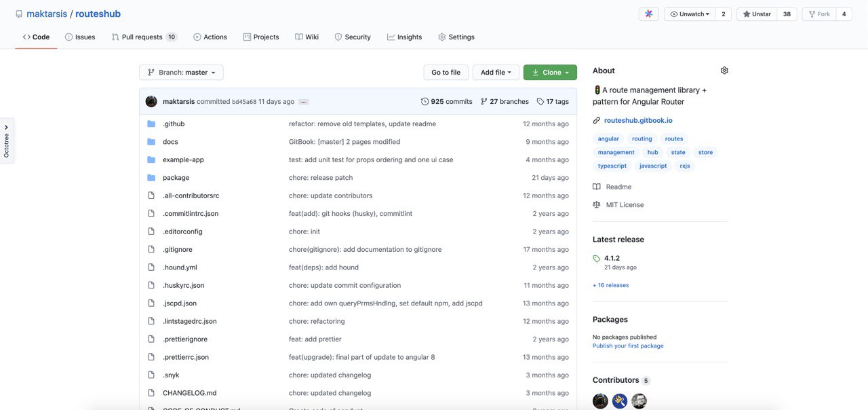Open the Projects tab
The height and width of the screenshot is (410, 868).
coord(261,37)
